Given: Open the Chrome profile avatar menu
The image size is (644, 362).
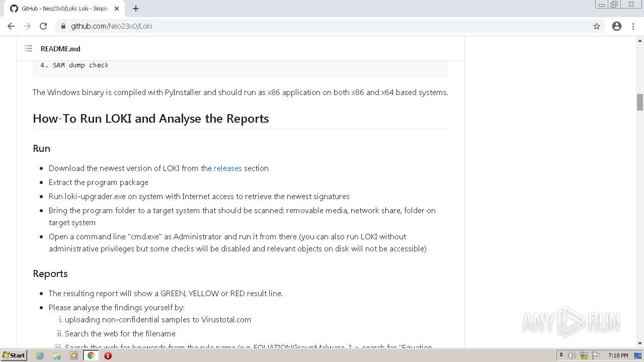Looking at the screenshot, I should click(x=617, y=26).
